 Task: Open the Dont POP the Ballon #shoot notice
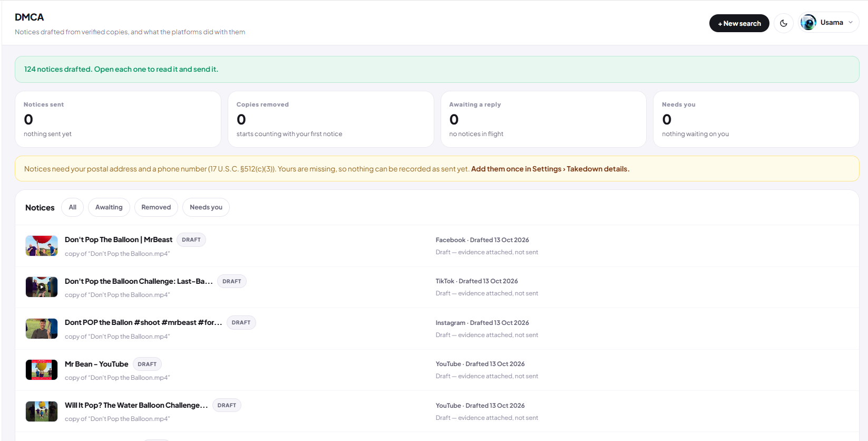(x=143, y=322)
